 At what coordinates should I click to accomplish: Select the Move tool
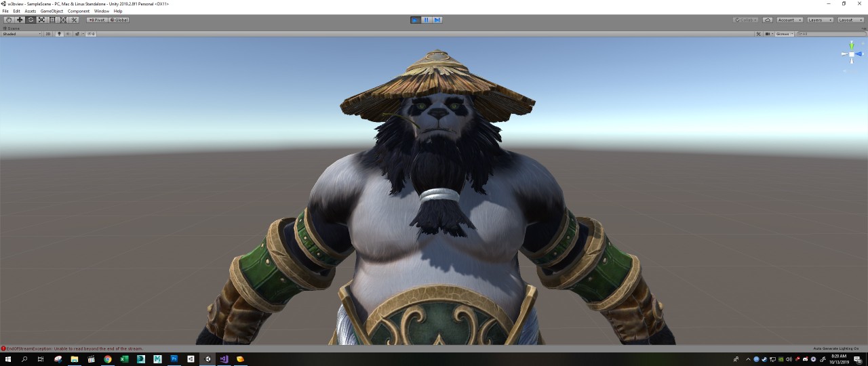[20, 20]
